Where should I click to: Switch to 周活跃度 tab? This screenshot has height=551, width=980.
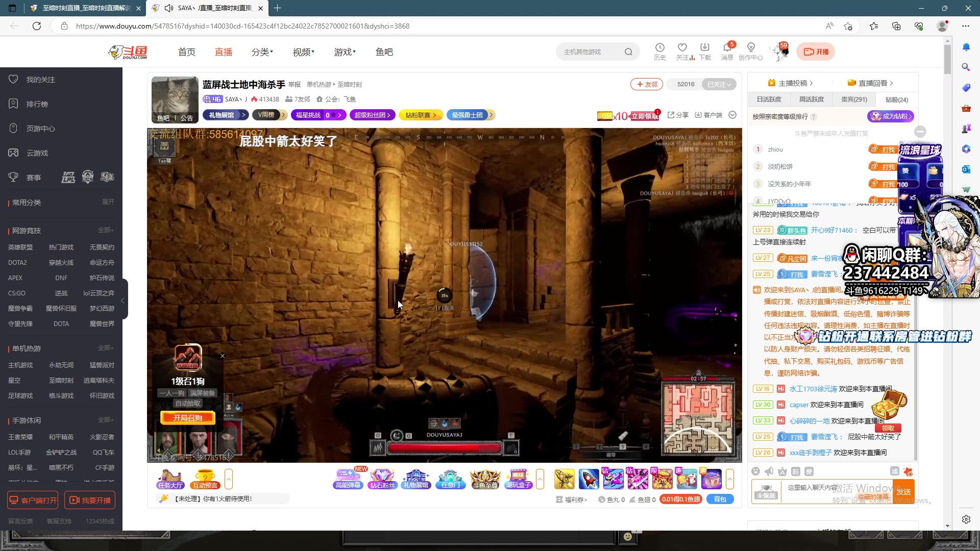tap(812, 99)
